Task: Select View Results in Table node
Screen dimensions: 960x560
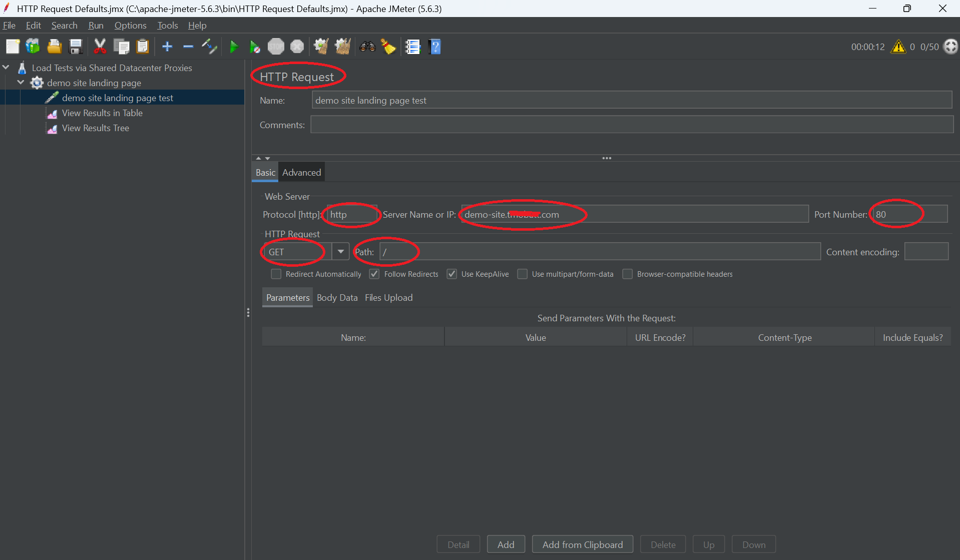Action: pyautogui.click(x=102, y=113)
